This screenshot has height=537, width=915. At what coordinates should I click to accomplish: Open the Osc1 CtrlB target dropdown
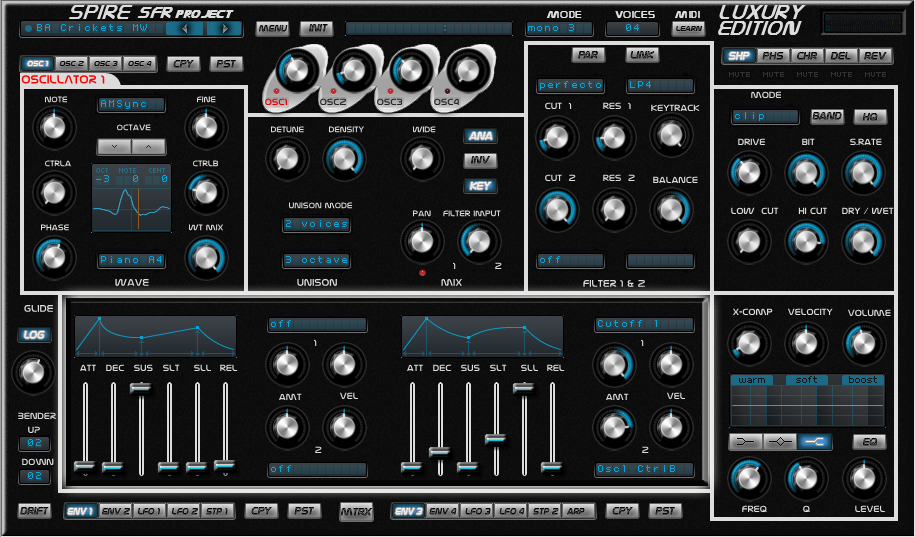pyautogui.click(x=644, y=469)
